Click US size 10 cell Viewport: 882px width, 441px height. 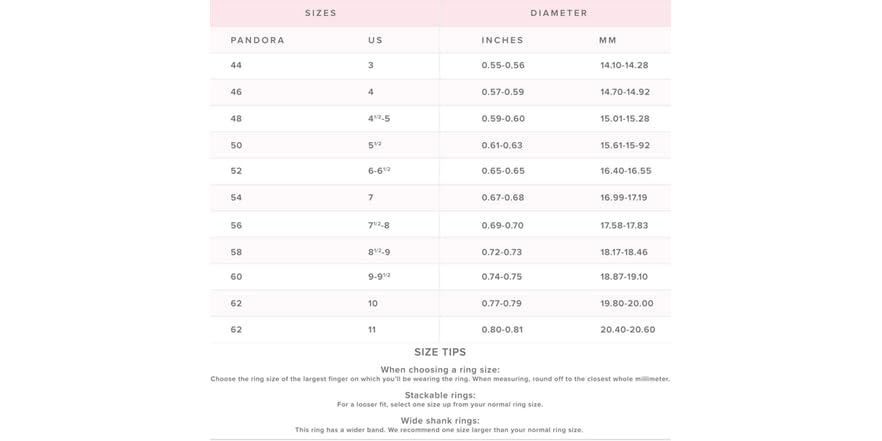click(373, 303)
